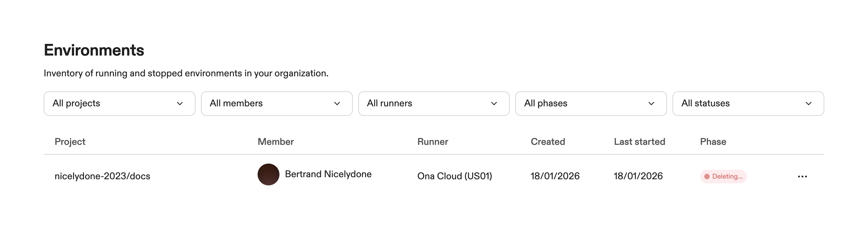Viewport: 868px width, 229px height.
Task: Click the Member column header
Action: click(276, 142)
